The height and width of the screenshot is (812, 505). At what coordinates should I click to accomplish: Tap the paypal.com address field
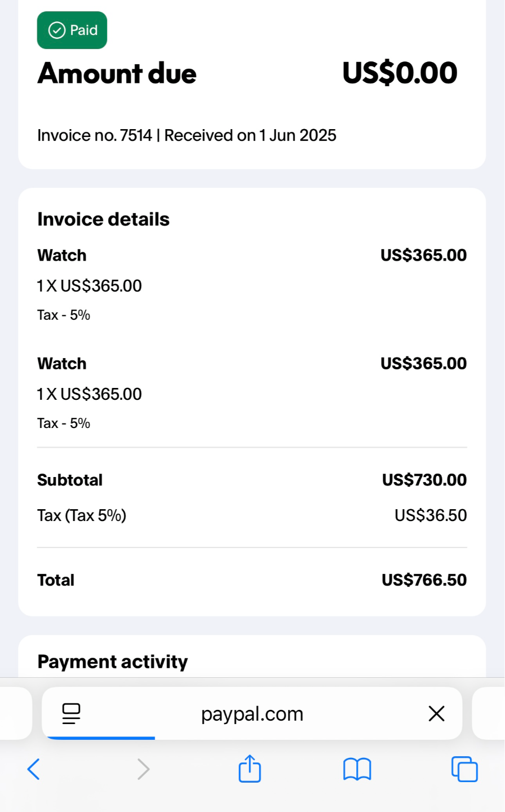coord(252,714)
